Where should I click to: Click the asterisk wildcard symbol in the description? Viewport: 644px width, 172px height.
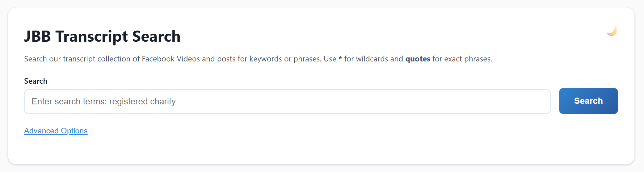point(340,58)
